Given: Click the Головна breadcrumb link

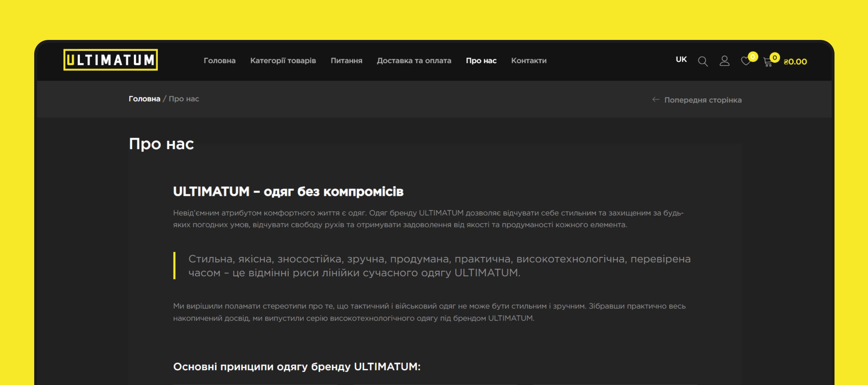Looking at the screenshot, I should point(144,99).
